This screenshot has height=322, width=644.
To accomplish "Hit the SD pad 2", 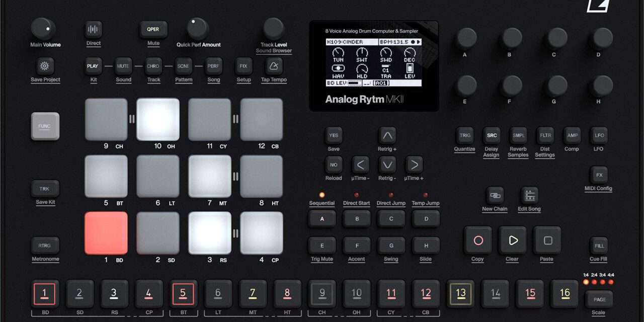I will coord(158,233).
